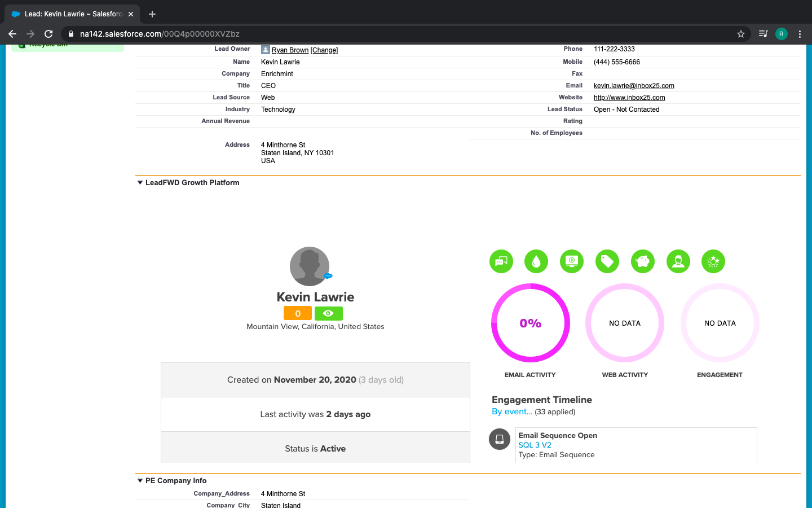Click the Last activity was 2 days ago row
This screenshot has width=812, height=508.
[x=315, y=414]
